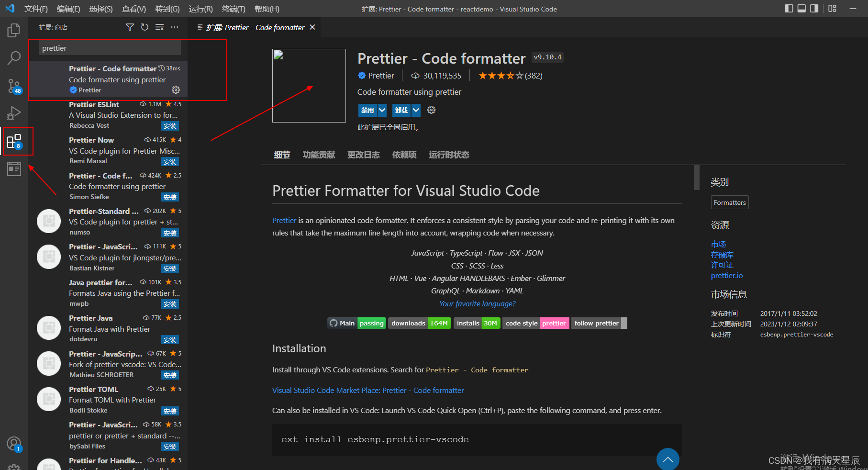The width and height of the screenshot is (868, 470).
Task: Switch to the 运行时状态 runtime status tab
Action: point(449,155)
